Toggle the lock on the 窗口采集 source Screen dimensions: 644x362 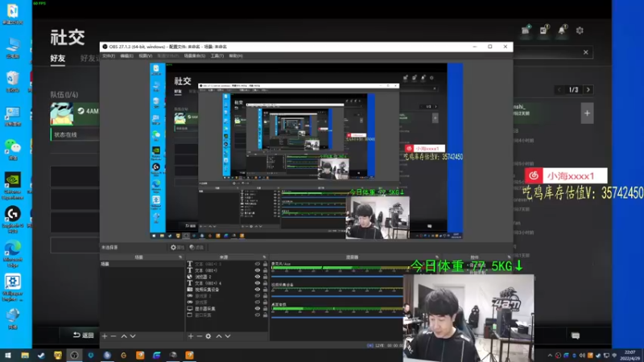pyautogui.click(x=265, y=315)
